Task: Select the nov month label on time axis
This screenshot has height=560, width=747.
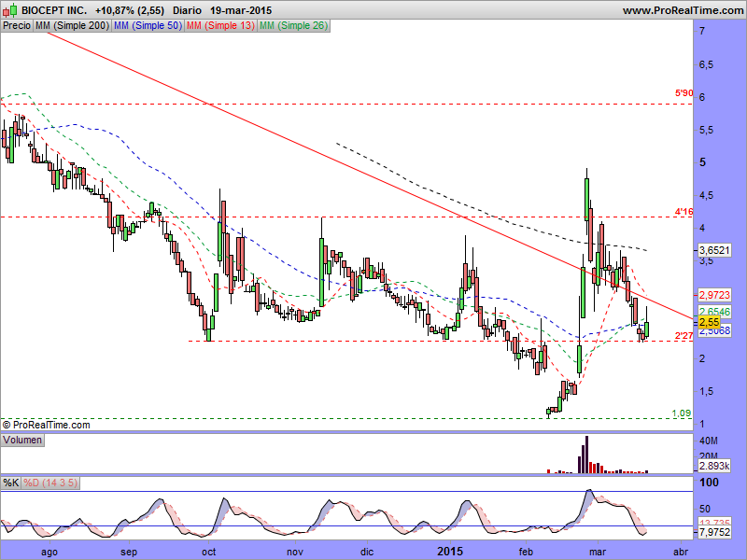Action: click(295, 552)
